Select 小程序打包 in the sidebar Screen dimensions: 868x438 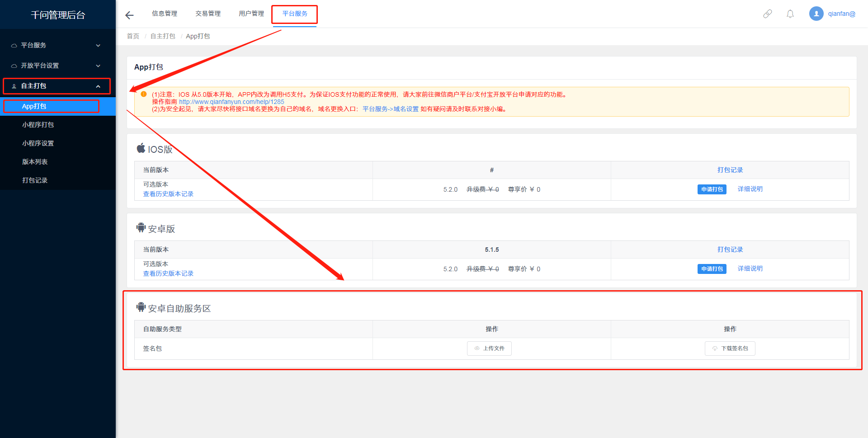click(x=38, y=125)
